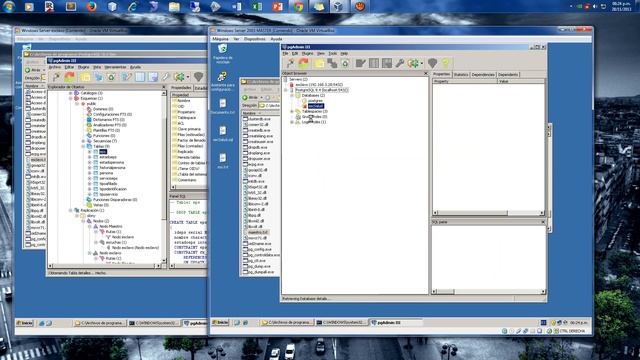Open the Tools menu in MASTER pgAdmin
The width and height of the screenshot is (640, 360).
[333, 53]
